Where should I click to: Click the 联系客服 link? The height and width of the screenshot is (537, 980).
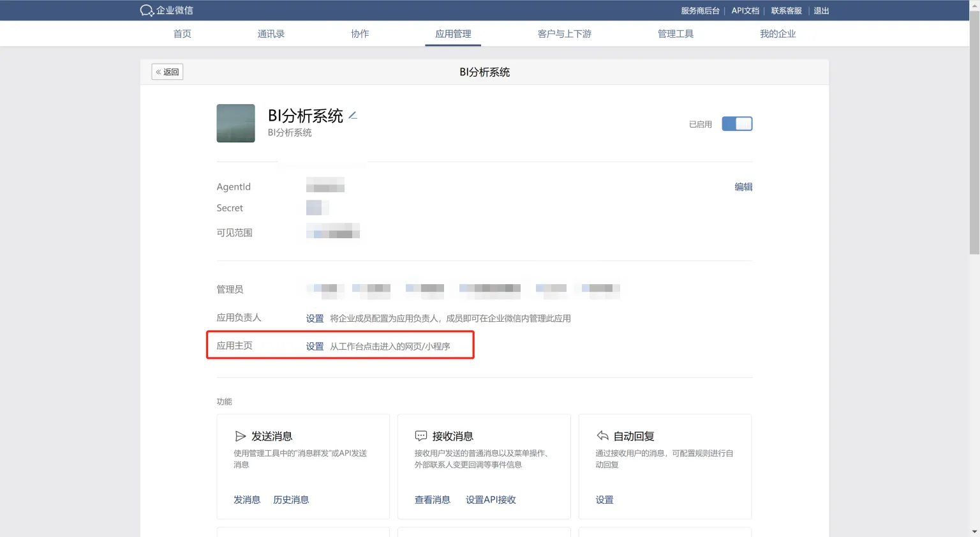pos(786,11)
